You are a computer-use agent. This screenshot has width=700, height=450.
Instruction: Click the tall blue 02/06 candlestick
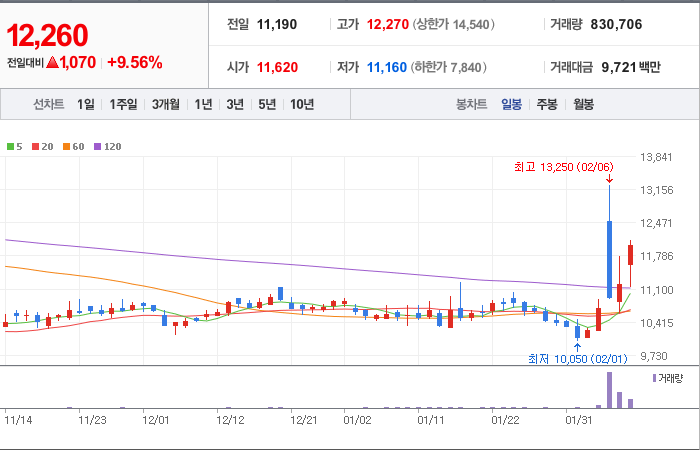click(609, 259)
